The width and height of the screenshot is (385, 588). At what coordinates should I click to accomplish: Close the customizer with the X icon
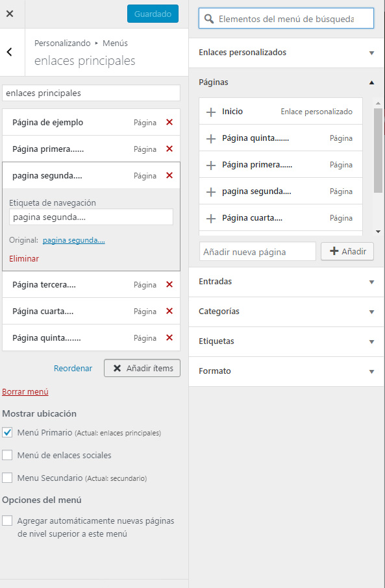coord(10,14)
